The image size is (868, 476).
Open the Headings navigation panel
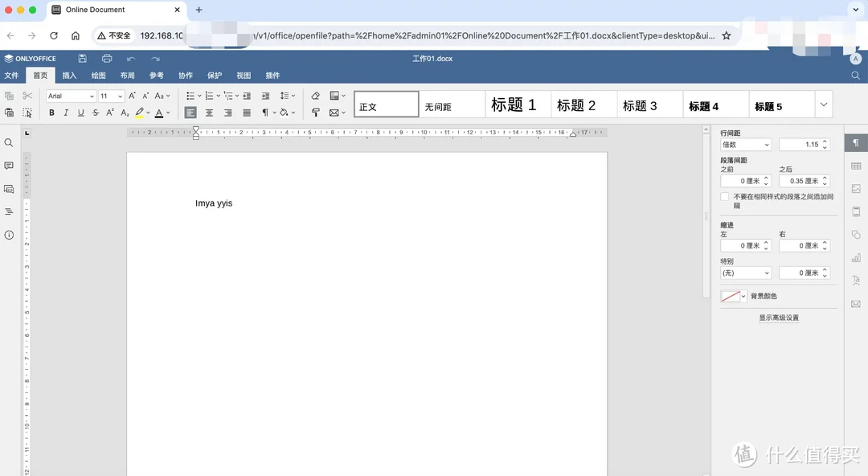point(9,211)
